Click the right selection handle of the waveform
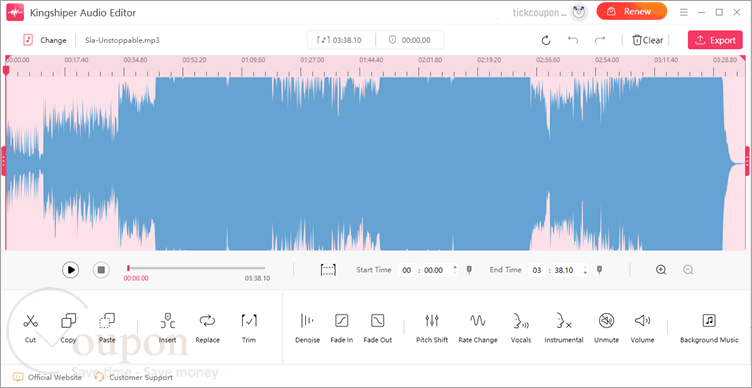This screenshot has width=752, height=388. [748, 162]
